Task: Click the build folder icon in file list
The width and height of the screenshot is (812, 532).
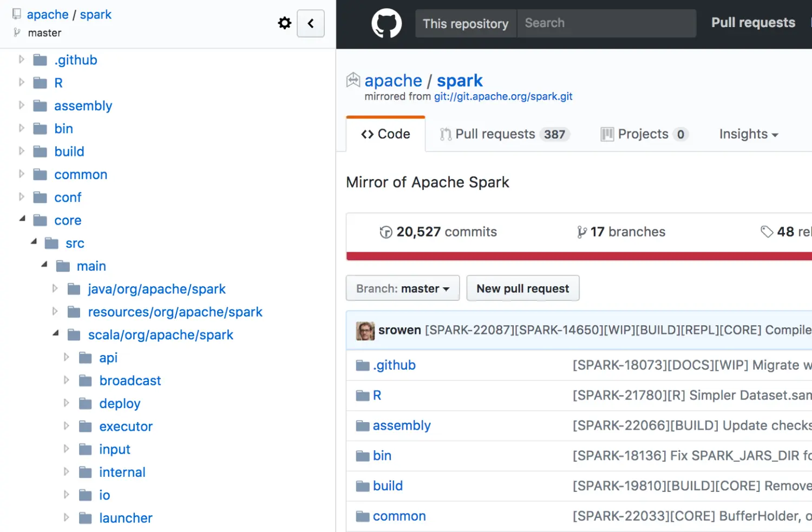Action: (x=363, y=487)
